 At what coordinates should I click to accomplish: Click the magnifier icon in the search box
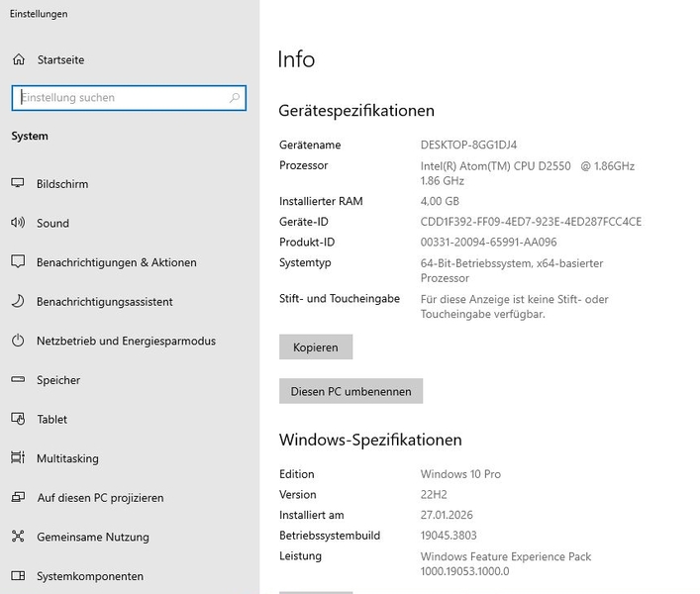click(x=234, y=98)
